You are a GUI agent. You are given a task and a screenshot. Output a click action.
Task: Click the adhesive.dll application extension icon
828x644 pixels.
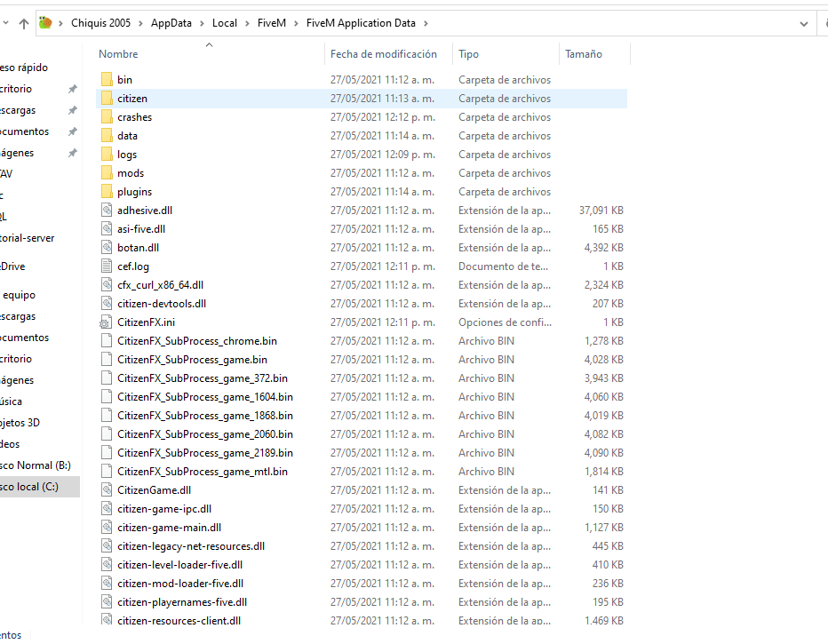(105, 210)
